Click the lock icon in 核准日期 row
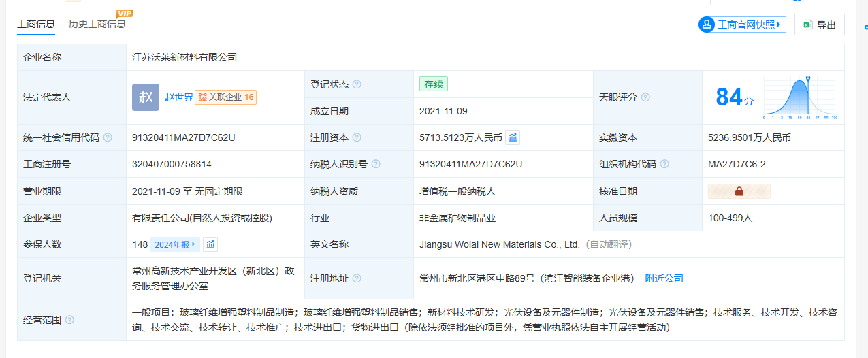Screen dimensions: 868x358 [x=739, y=191]
